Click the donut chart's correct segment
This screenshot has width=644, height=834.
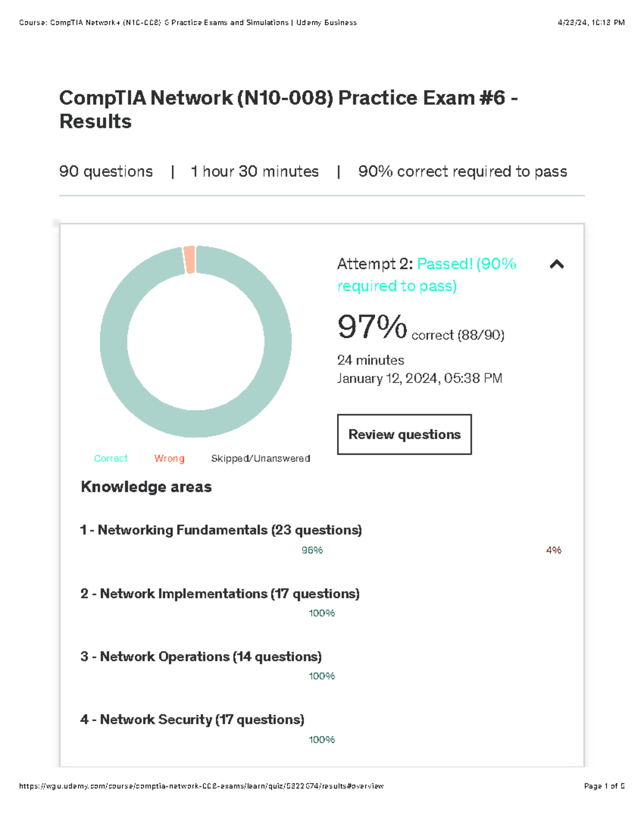pos(197,424)
